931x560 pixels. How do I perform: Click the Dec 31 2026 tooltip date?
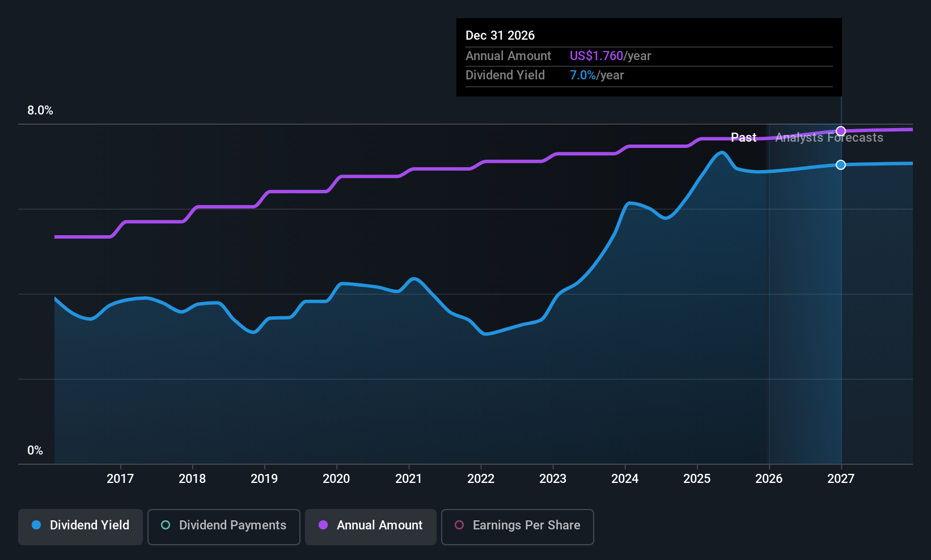pyautogui.click(x=500, y=36)
